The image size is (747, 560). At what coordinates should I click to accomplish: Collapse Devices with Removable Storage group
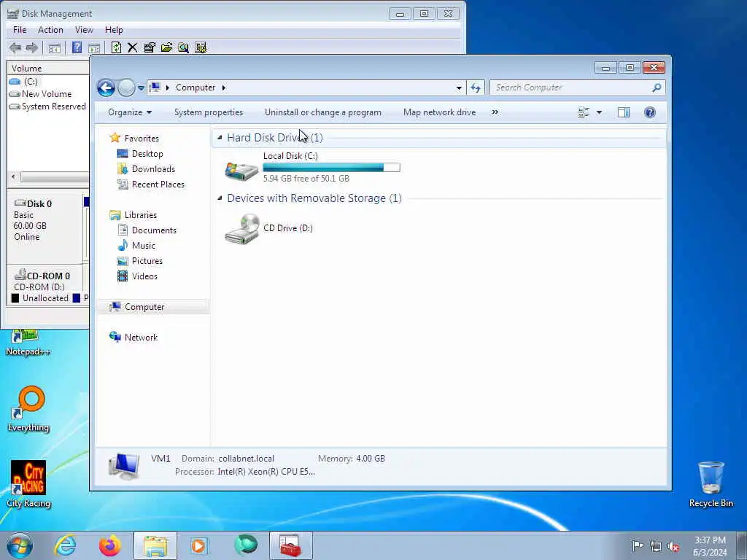[x=219, y=198]
